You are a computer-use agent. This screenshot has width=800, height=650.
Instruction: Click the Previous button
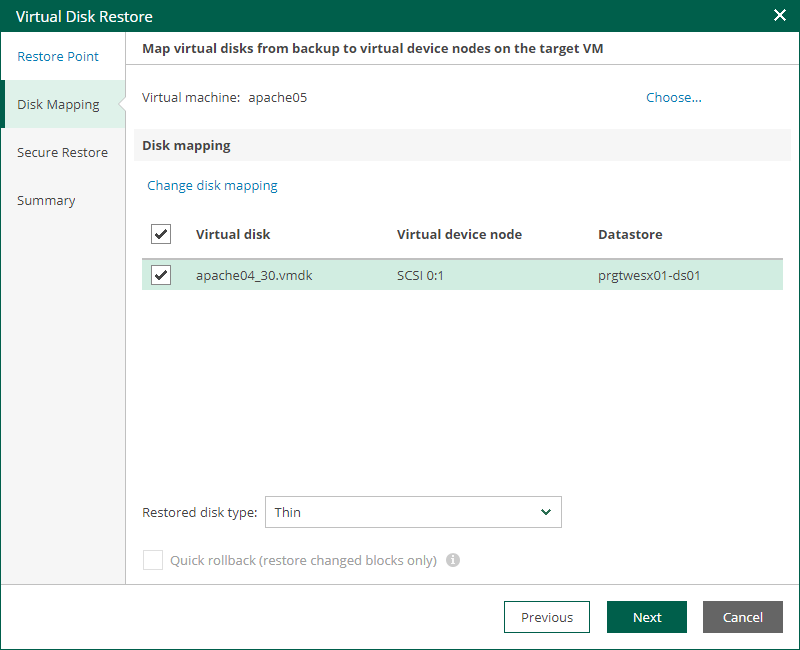546,617
